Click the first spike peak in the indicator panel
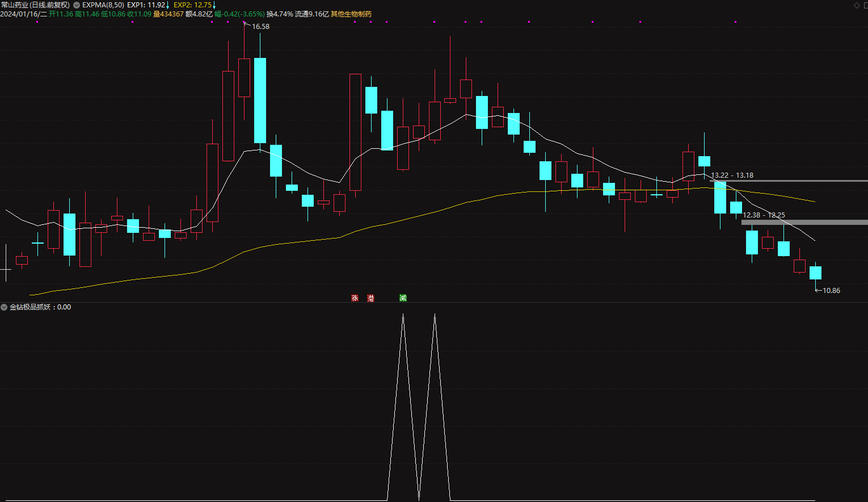 (403, 315)
